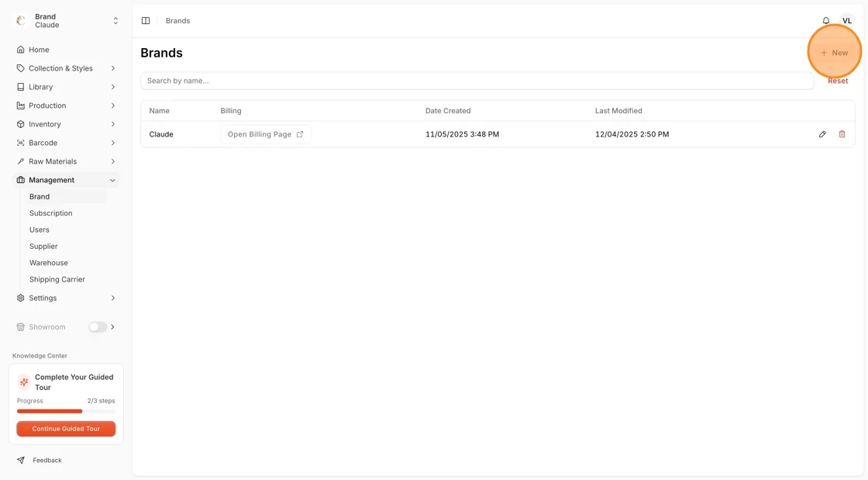The height and width of the screenshot is (480, 868).
Task: Open Shipping Carrier under Management
Action: click(57, 280)
